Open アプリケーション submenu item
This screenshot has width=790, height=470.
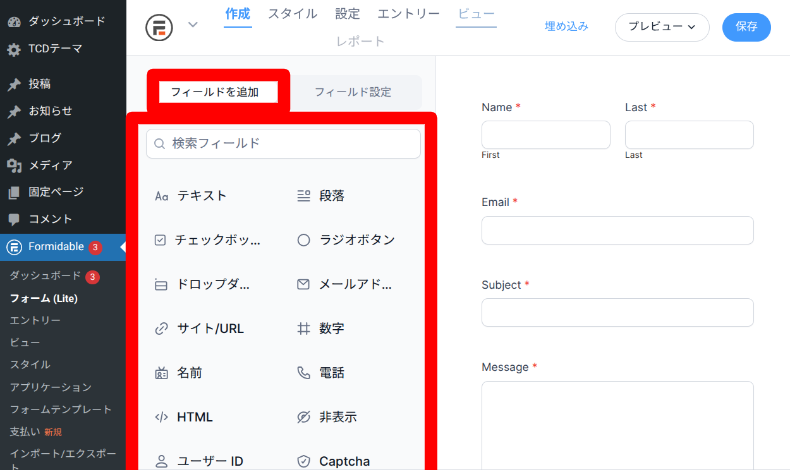pyautogui.click(x=51, y=387)
